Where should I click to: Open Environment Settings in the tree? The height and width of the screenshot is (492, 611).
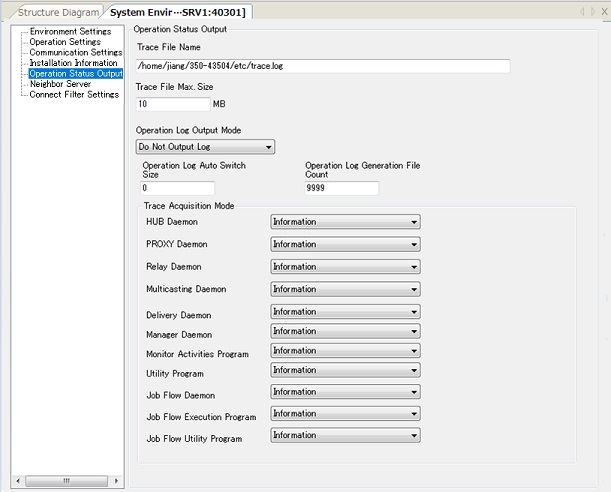tap(70, 32)
